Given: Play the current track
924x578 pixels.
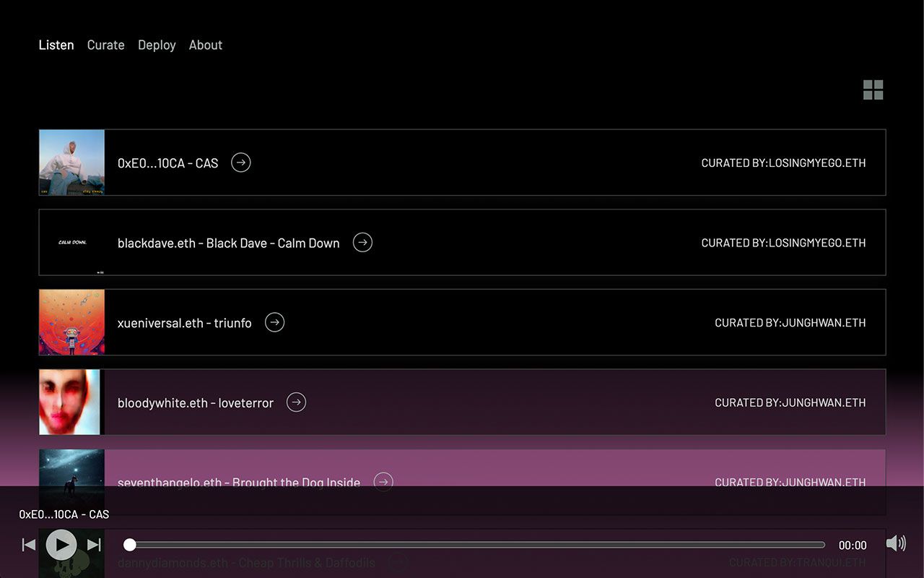Looking at the screenshot, I should (x=61, y=545).
